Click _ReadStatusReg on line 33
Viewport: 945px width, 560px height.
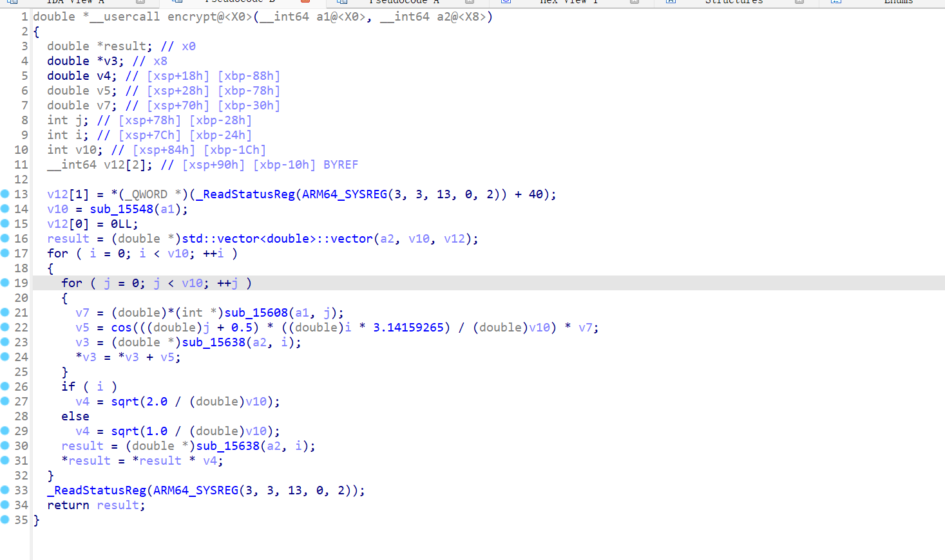[97, 490]
